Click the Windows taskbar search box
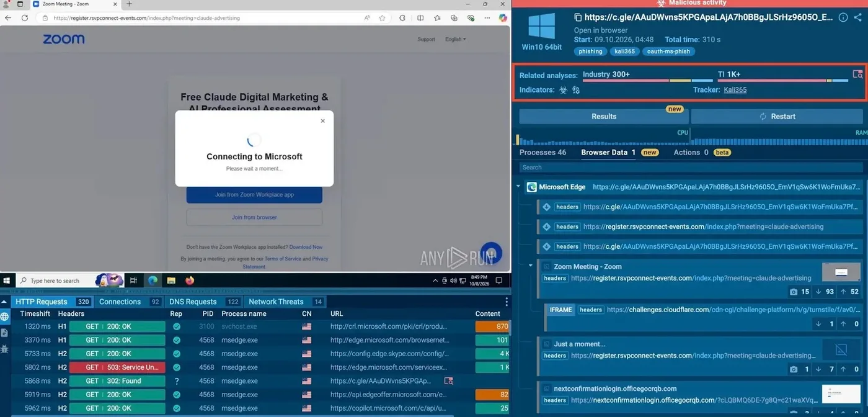The image size is (868, 417). click(69, 280)
